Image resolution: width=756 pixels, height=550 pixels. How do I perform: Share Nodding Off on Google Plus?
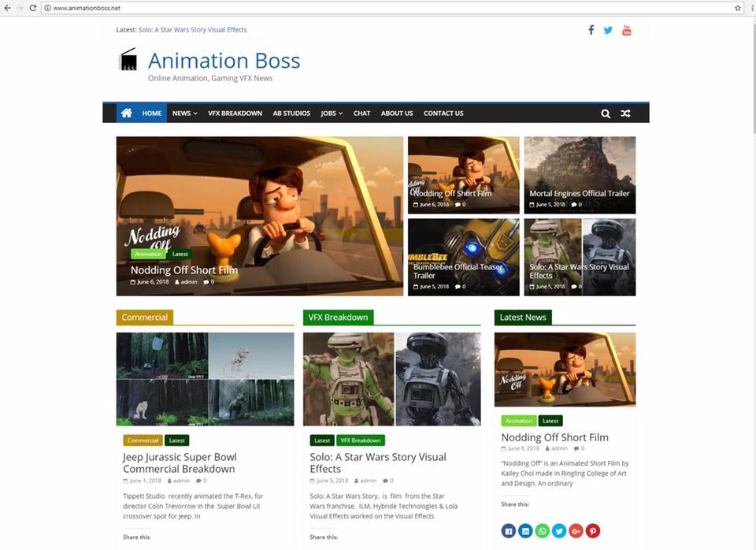[576, 531]
